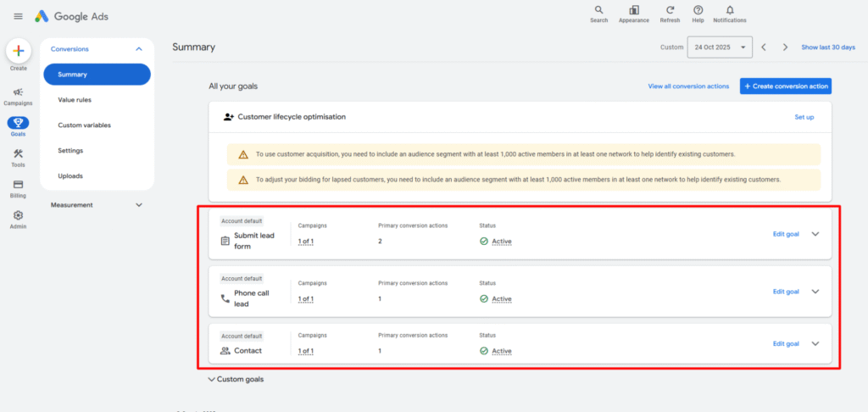Click the Create plus button
Viewport: 868px width, 412px height.
pos(19,51)
